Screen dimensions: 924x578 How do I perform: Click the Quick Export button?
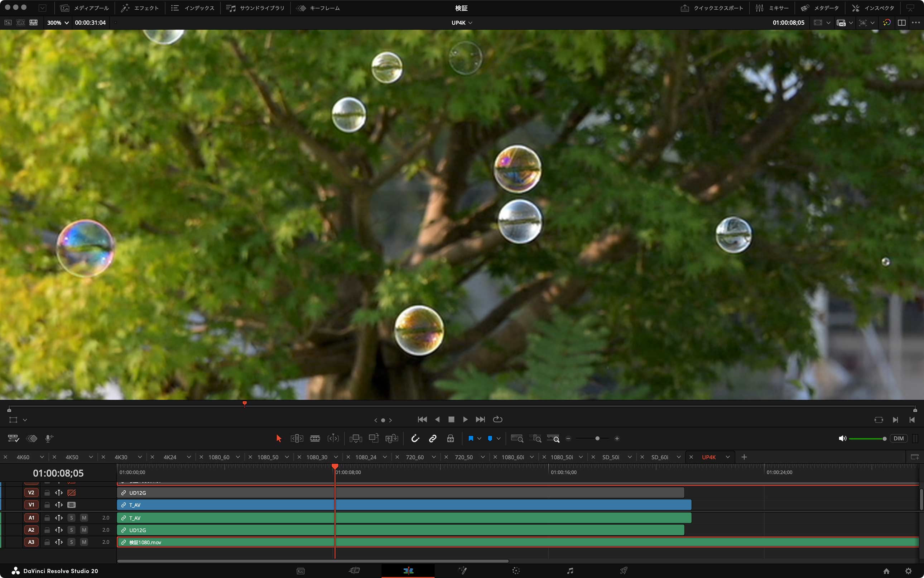(x=712, y=8)
